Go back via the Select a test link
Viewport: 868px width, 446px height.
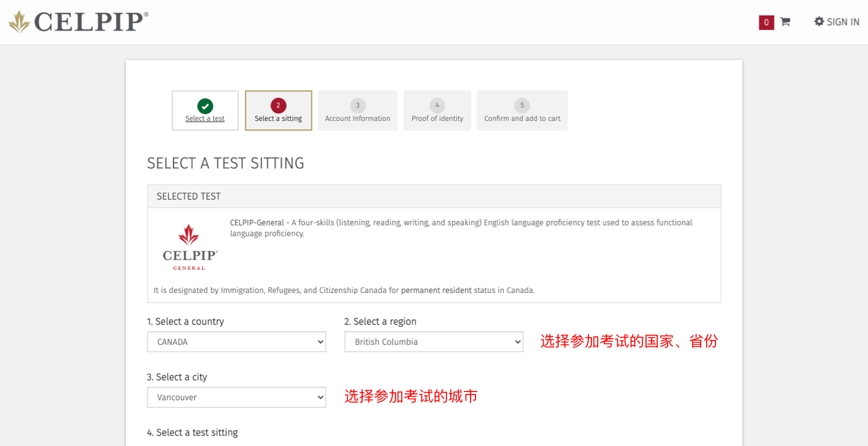coord(205,119)
